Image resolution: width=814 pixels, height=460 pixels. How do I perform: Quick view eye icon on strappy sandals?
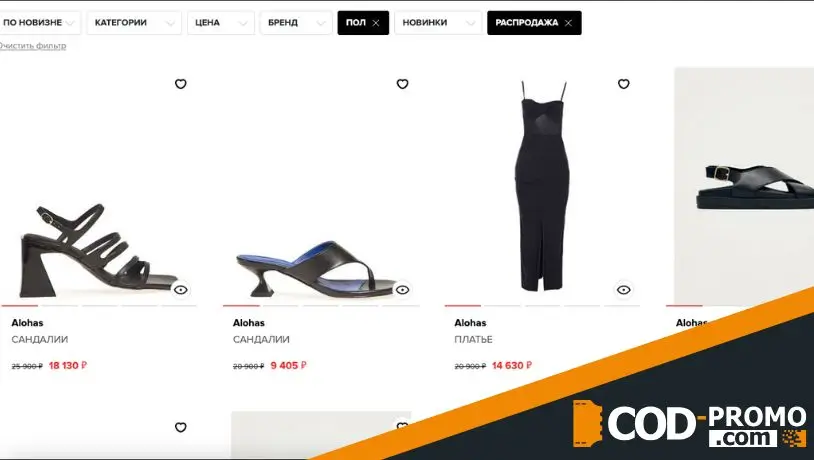(181, 290)
